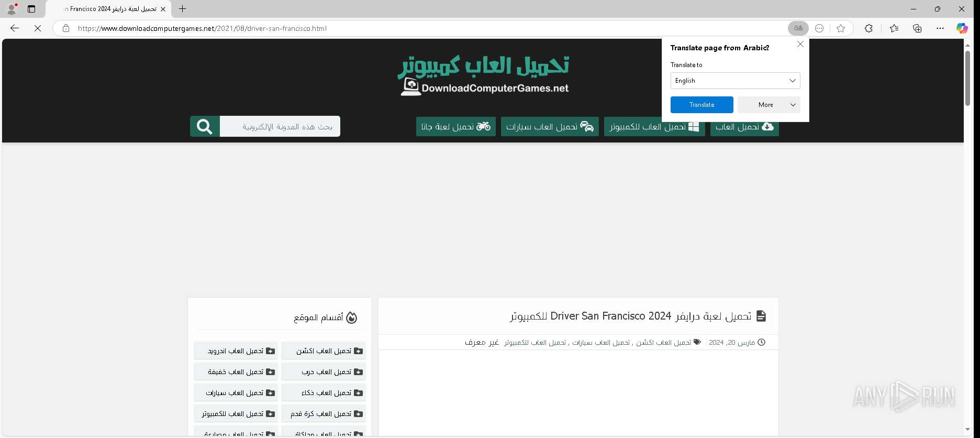Click the Windows icon on computer games menu
This screenshot has height=438, width=980.
pyautogui.click(x=694, y=126)
